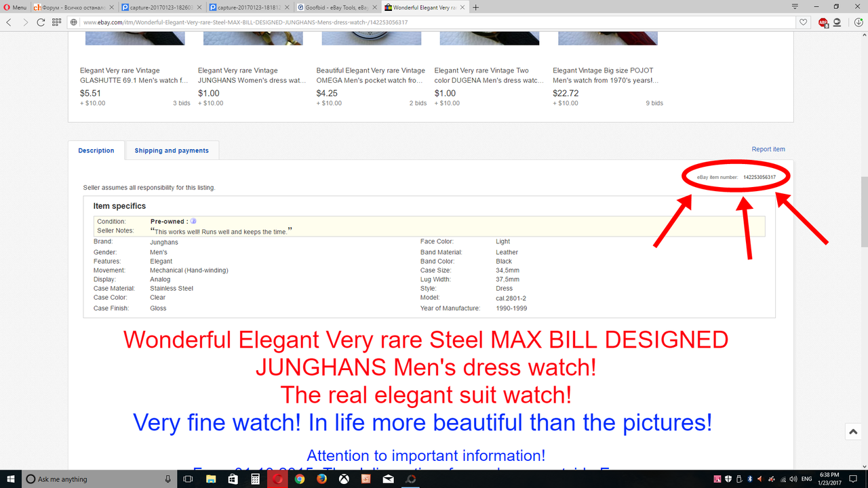Click the scroll-to-top arrow button
The width and height of the screenshot is (868, 488).
pyautogui.click(x=853, y=431)
